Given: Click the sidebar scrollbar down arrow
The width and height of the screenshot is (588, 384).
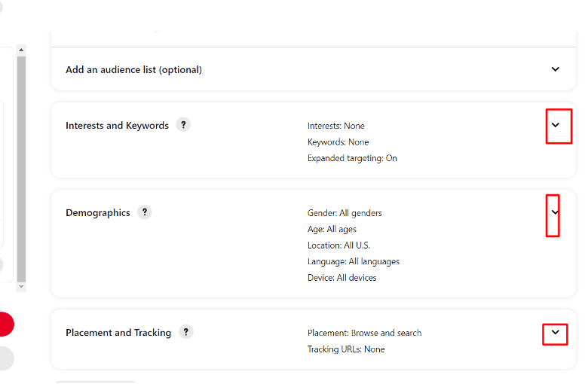Looking at the screenshot, I should tap(21, 287).
